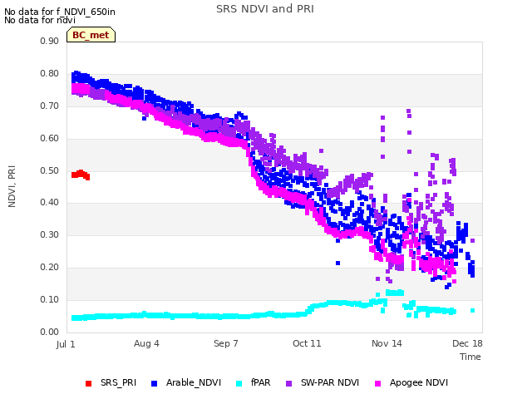The width and height of the screenshot is (532, 399).
Task: Click the 0.00 y-axis tick label
Action: (x=50, y=332)
